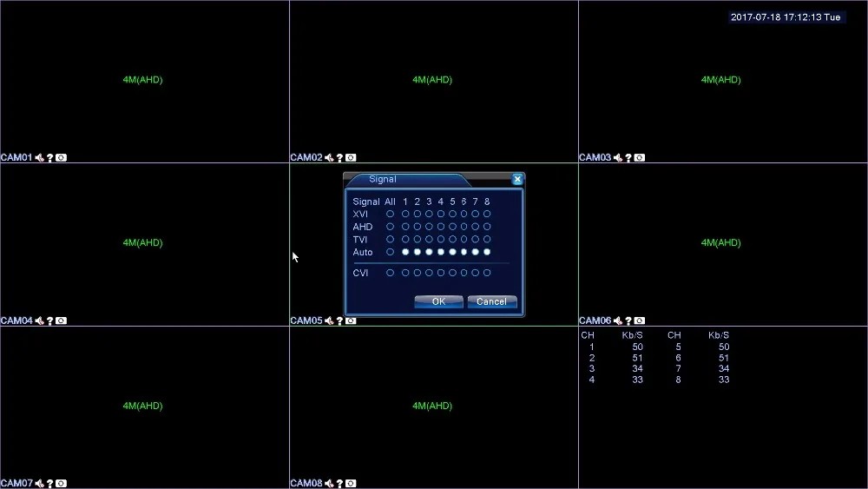
Task: Click the question mark icon for CAM01
Action: (49, 158)
